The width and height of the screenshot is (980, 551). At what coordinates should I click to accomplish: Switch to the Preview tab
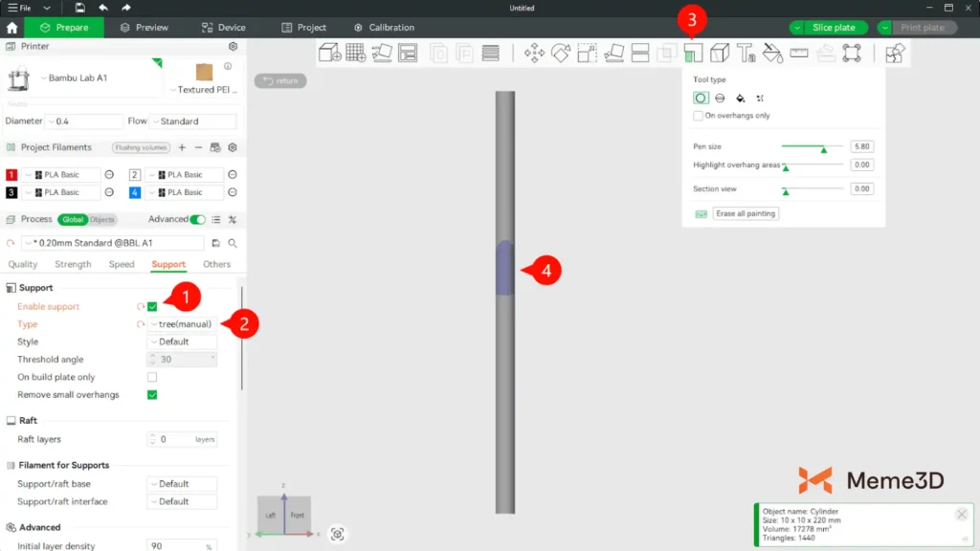click(144, 28)
